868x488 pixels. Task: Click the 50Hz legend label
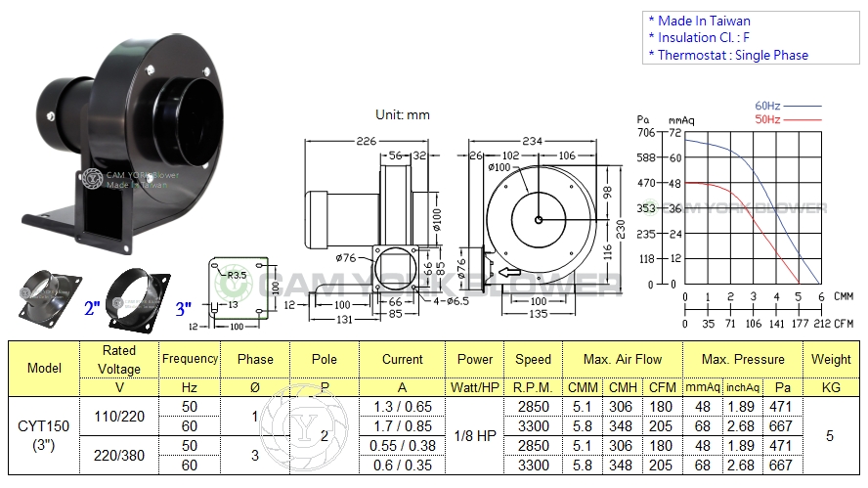(767, 119)
